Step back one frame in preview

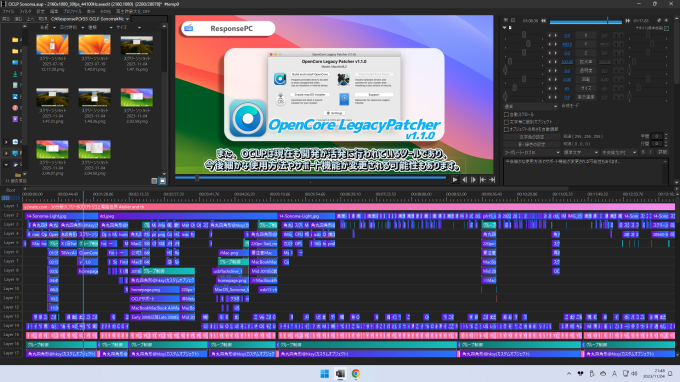click(464, 180)
